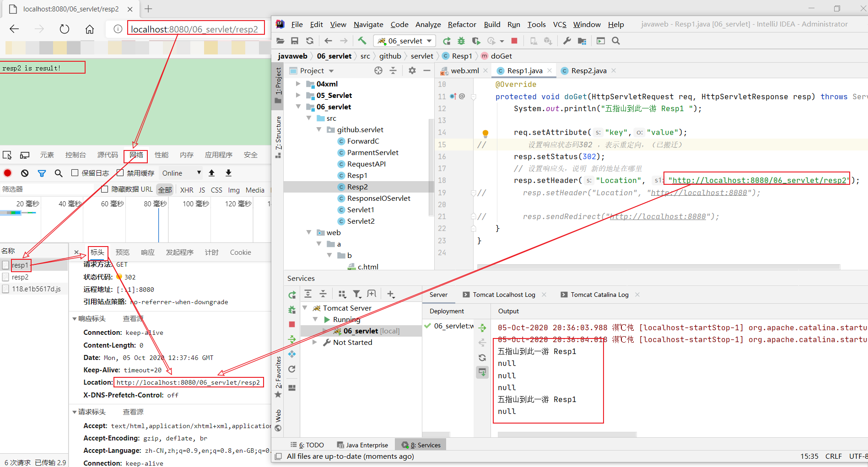
Task: Open Project panel settings gear
Action: [x=412, y=70]
